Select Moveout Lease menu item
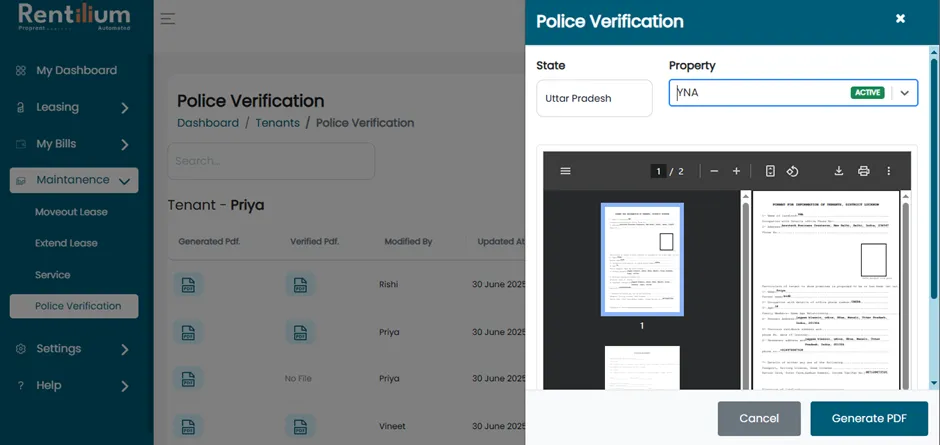 click(71, 212)
